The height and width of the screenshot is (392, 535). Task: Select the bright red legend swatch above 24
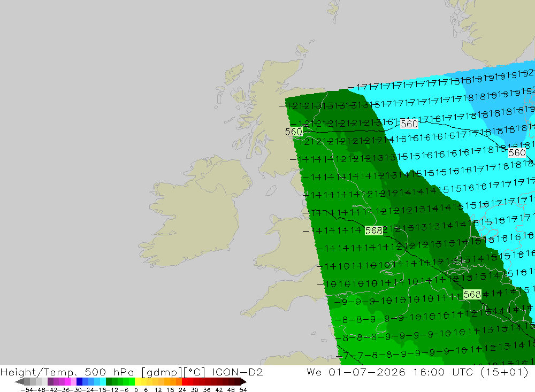point(185,381)
